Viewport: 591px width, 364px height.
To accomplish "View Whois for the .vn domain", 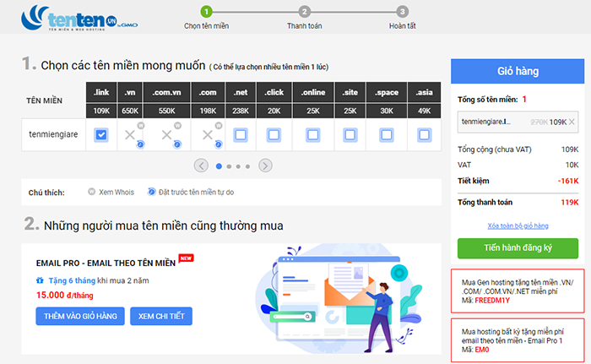I will point(141,126).
